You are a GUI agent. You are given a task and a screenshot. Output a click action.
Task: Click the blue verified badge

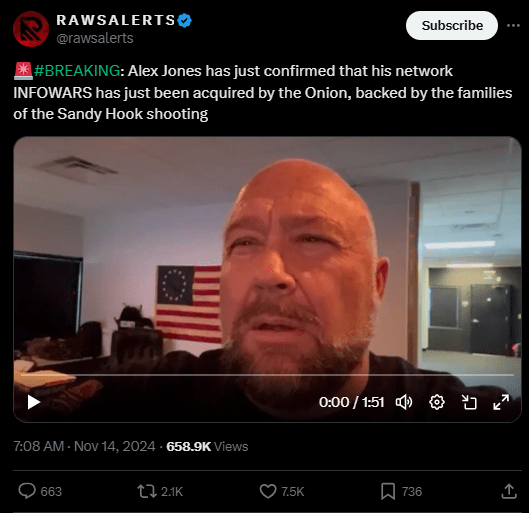point(185,21)
